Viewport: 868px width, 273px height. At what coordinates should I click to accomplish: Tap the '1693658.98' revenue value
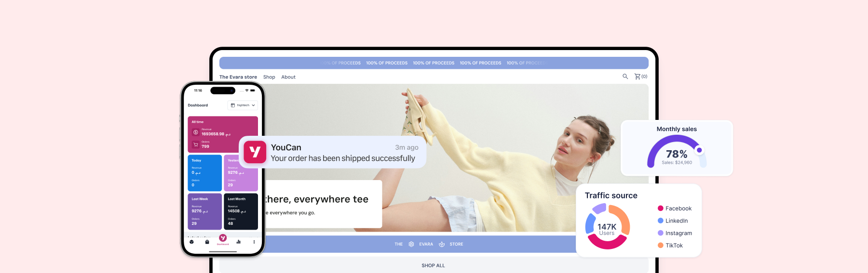coord(213,134)
